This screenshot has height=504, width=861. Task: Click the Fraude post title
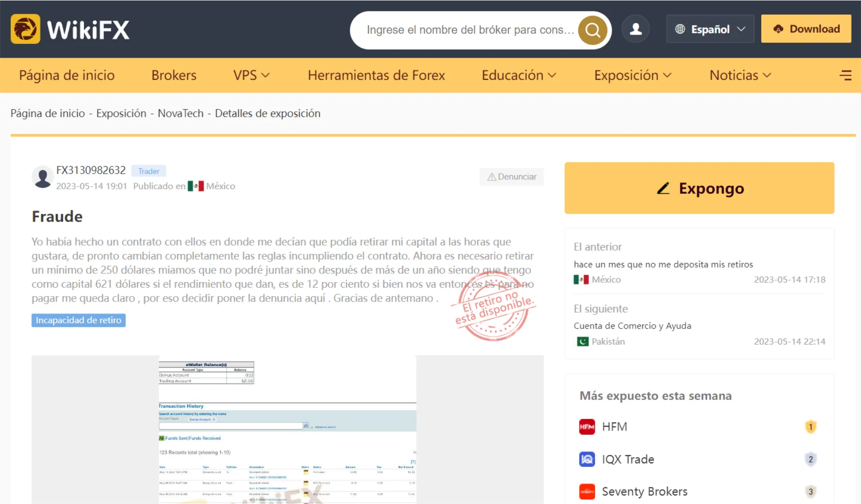[57, 217]
